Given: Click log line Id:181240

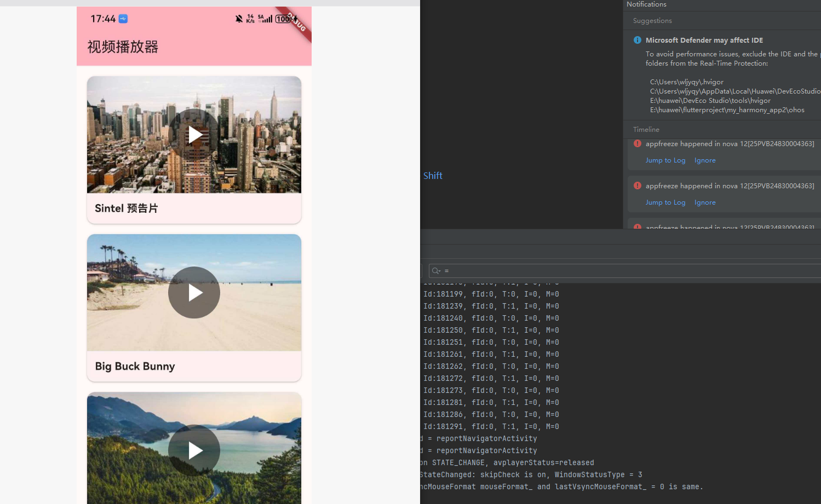Looking at the screenshot, I should [x=491, y=318].
